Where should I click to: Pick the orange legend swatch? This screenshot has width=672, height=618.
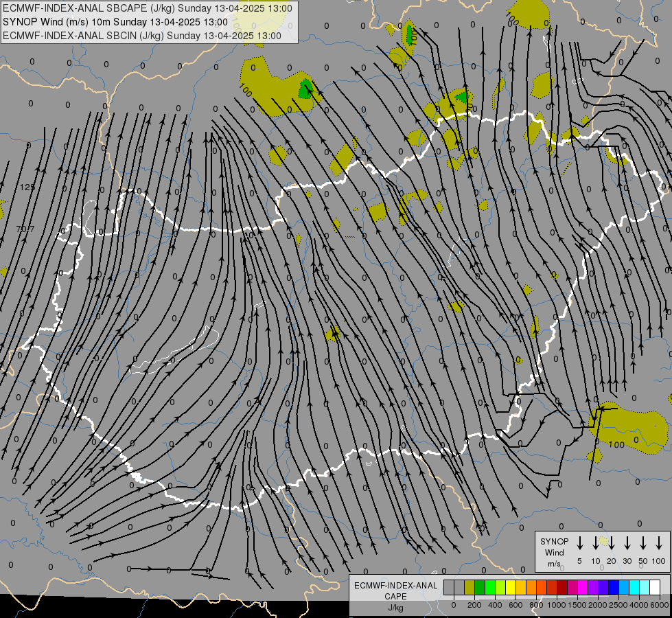point(531,587)
